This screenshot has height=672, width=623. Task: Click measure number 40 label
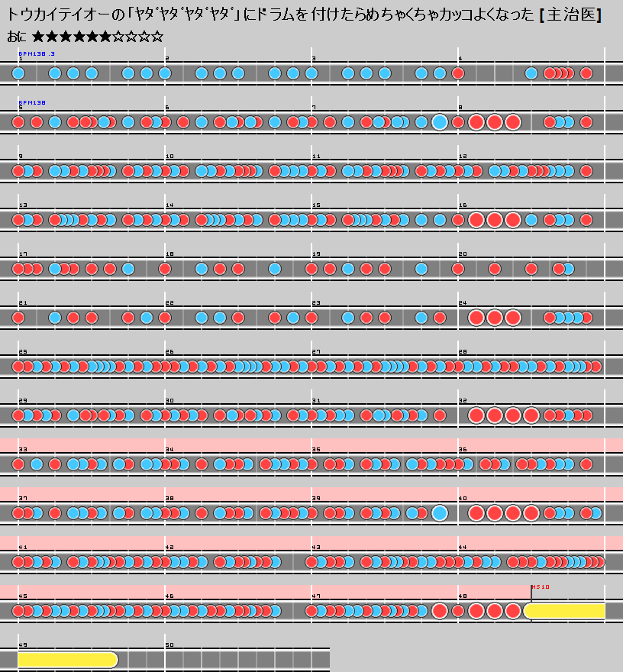pyautogui.click(x=463, y=499)
